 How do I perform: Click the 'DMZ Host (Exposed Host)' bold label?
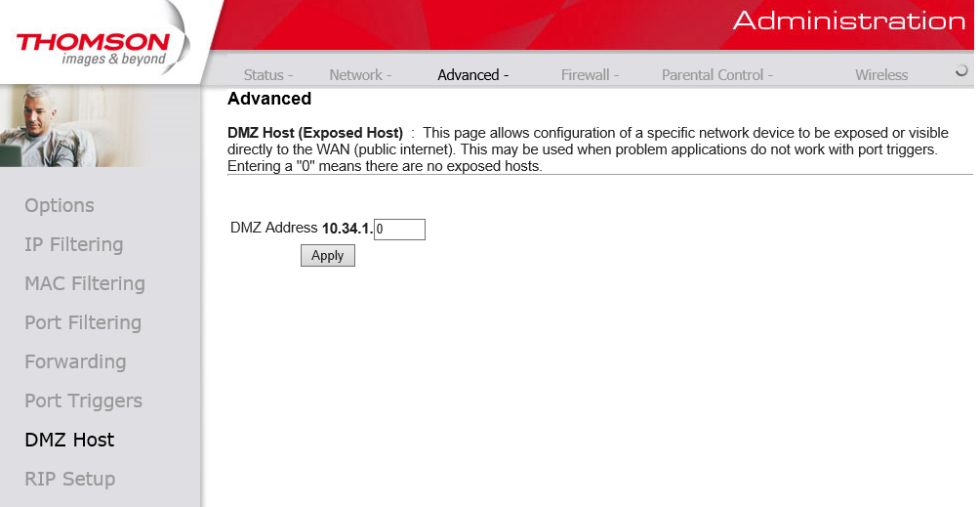(x=315, y=133)
